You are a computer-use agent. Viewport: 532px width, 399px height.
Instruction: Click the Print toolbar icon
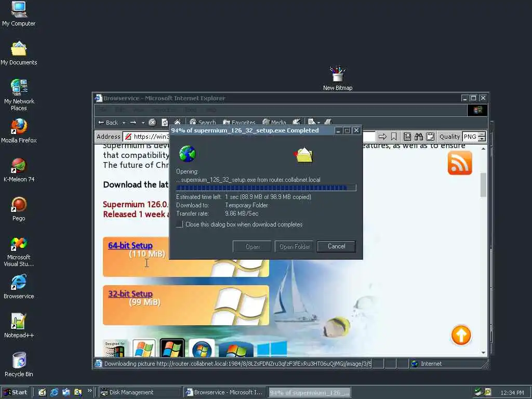coord(328,122)
